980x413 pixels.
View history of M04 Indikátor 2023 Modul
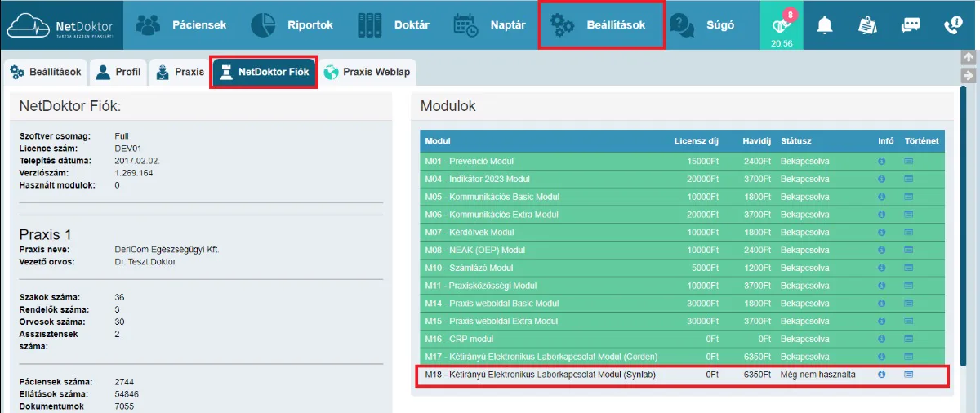pos(908,179)
